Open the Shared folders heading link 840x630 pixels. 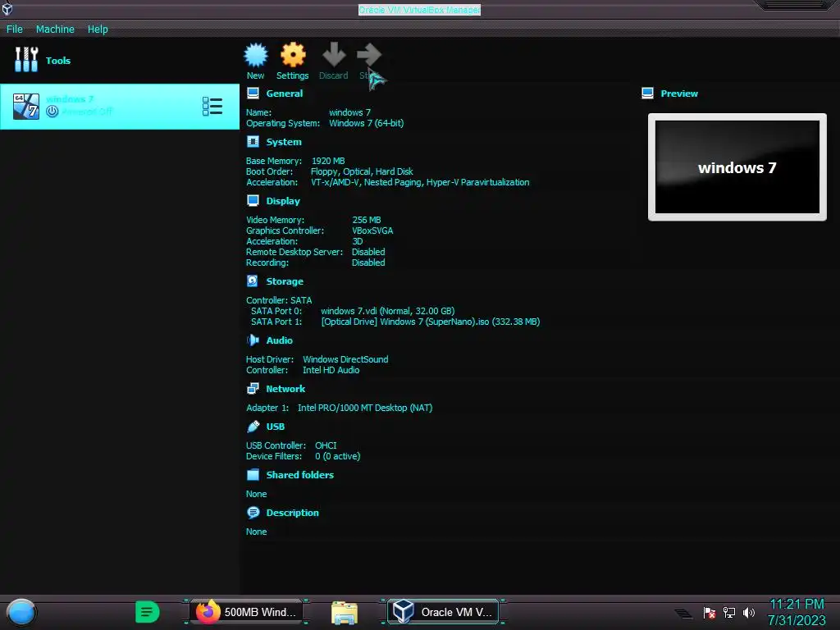pos(300,475)
